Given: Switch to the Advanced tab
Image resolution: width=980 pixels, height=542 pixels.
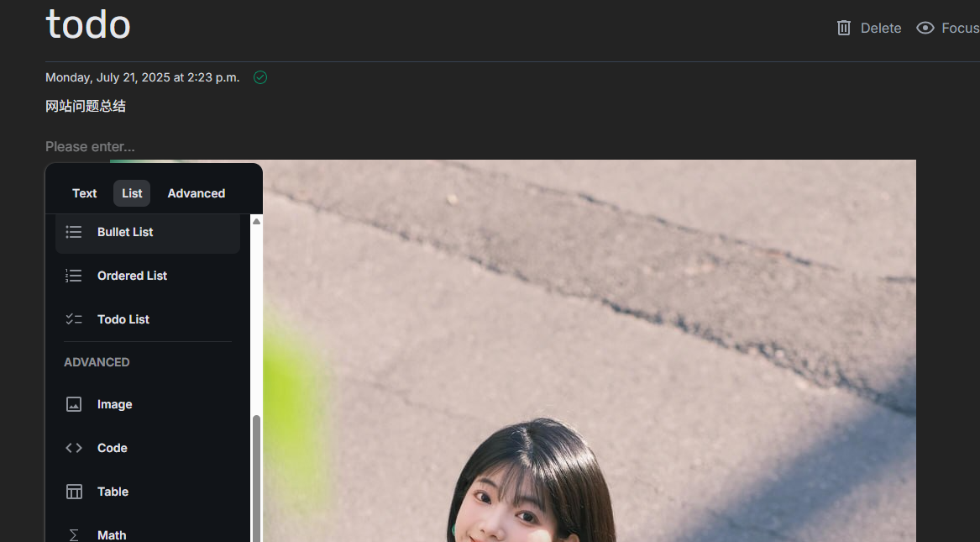Looking at the screenshot, I should coord(197,193).
